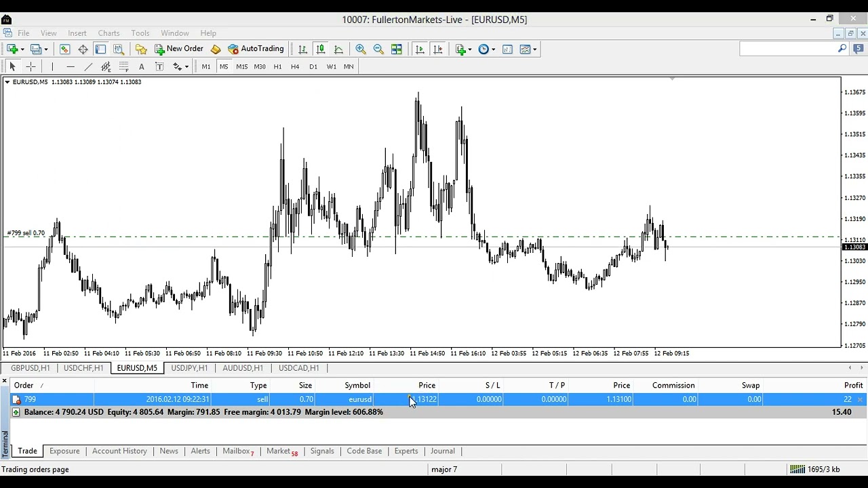Click the connection status 1695/3 kb indicator
868x488 pixels.
pyautogui.click(x=815, y=469)
